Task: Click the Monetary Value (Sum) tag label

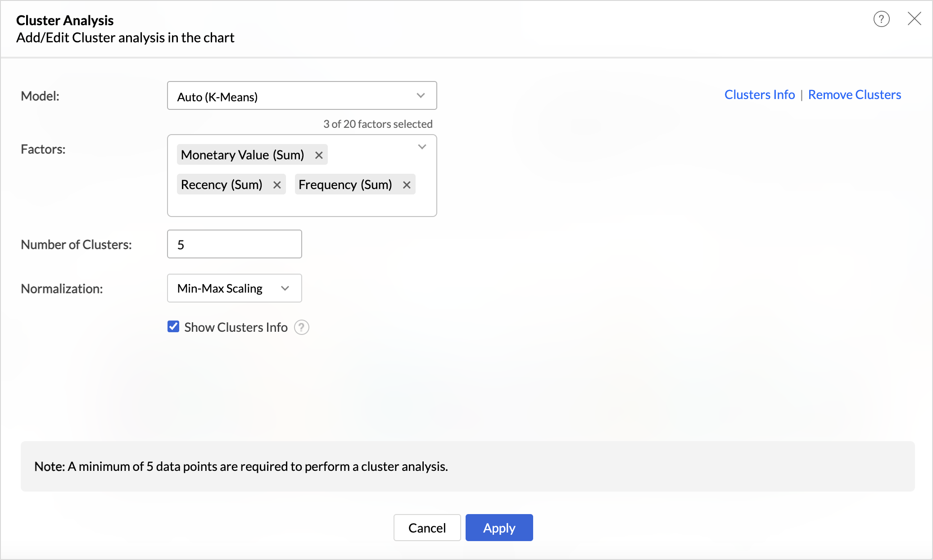Action: pos(242,155)
